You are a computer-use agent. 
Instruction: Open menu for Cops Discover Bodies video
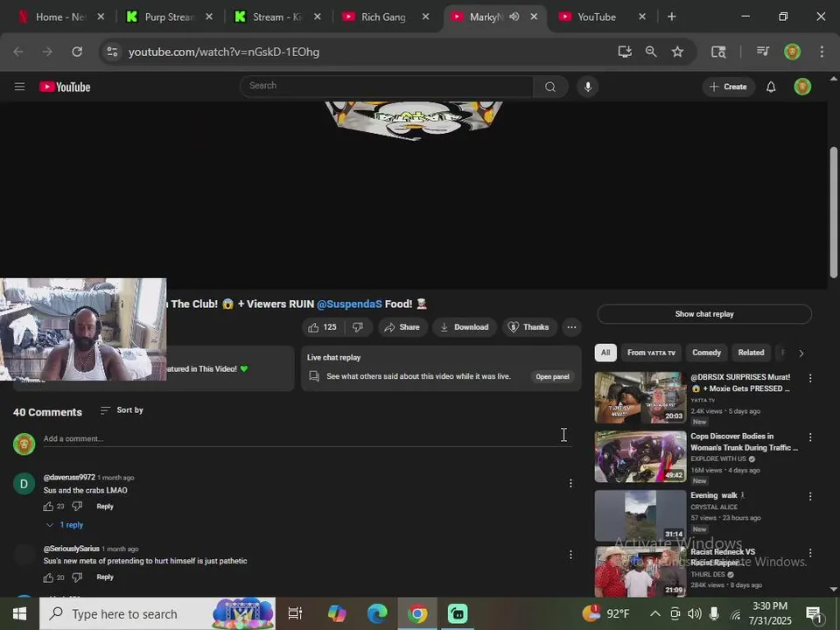(810, 437)
